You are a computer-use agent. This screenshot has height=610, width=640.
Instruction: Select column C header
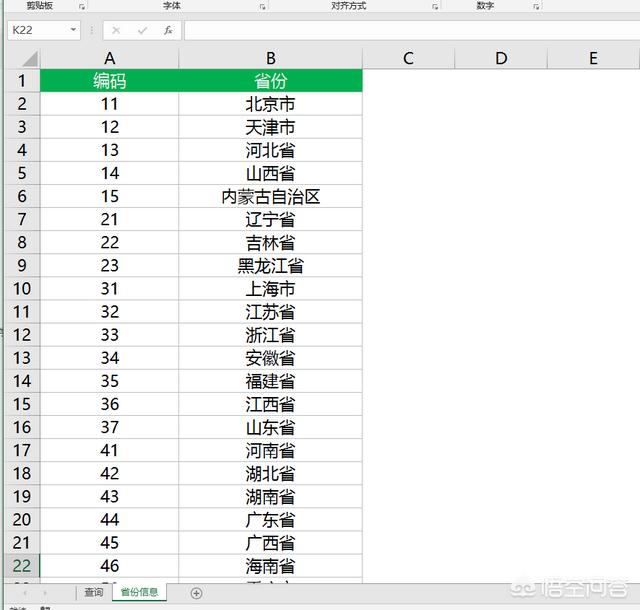tap(409, 58)
